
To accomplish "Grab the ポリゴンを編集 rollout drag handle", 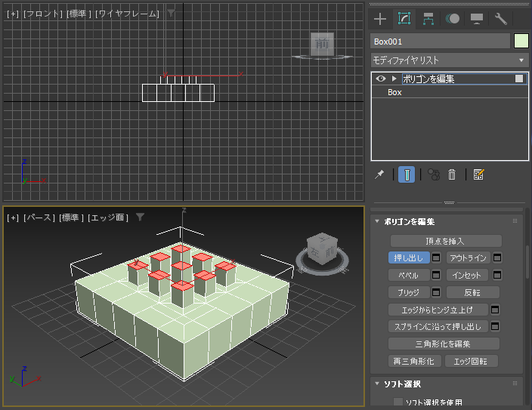I will (x=515, y=221).
